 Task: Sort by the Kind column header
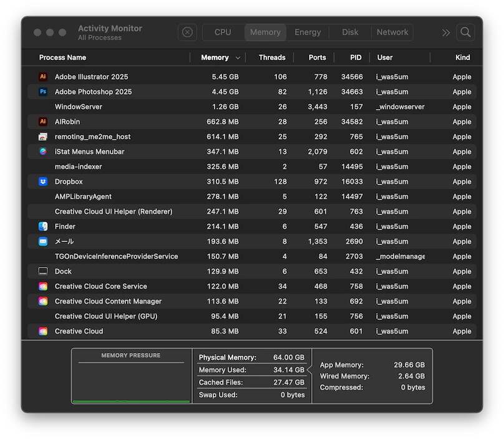pos(463,57)
